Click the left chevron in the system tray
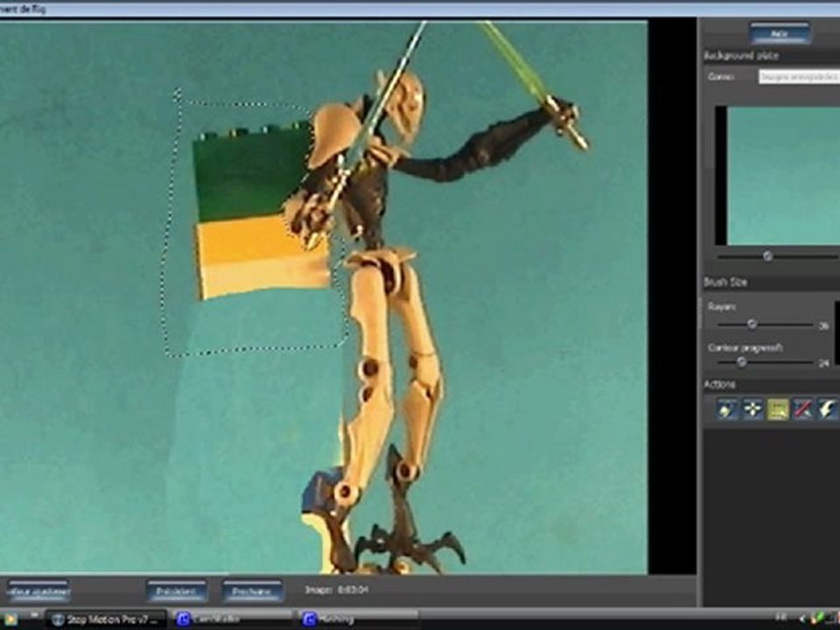 [801, 619]
